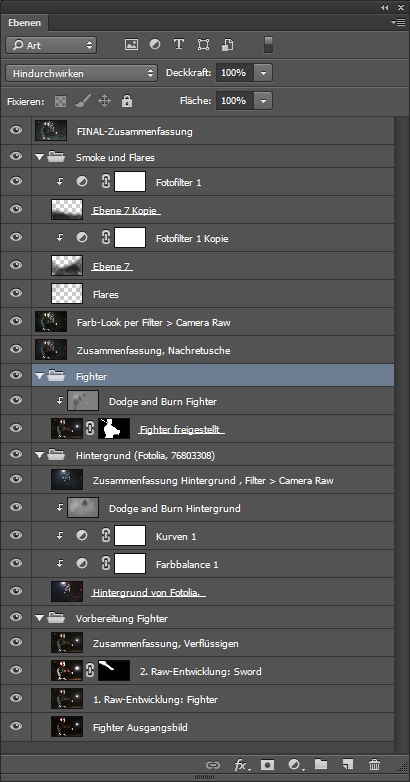This screenshot has width=410, height=782.
Task: Filter layers by shape layers icon
Action: [x=203, y=45]
